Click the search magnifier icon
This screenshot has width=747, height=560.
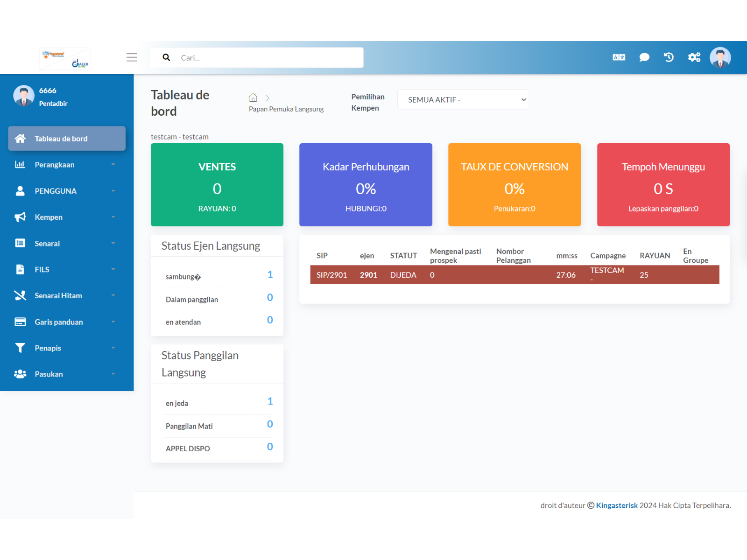coord(166,57)
